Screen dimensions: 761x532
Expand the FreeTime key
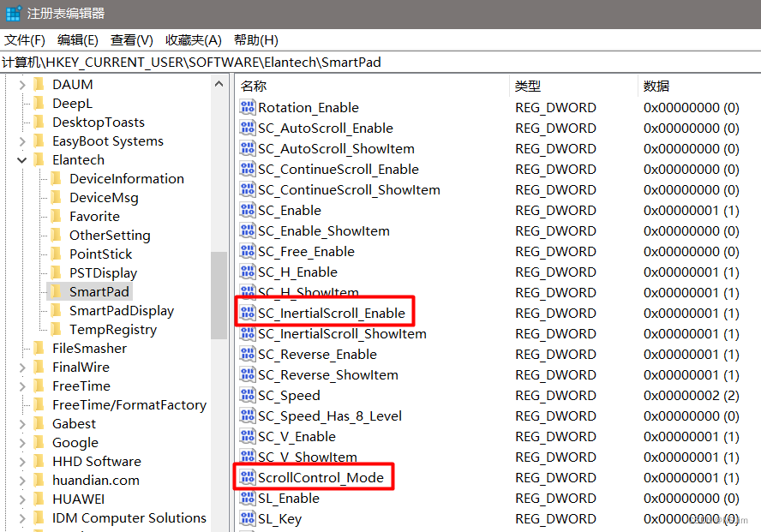point(21,386)
